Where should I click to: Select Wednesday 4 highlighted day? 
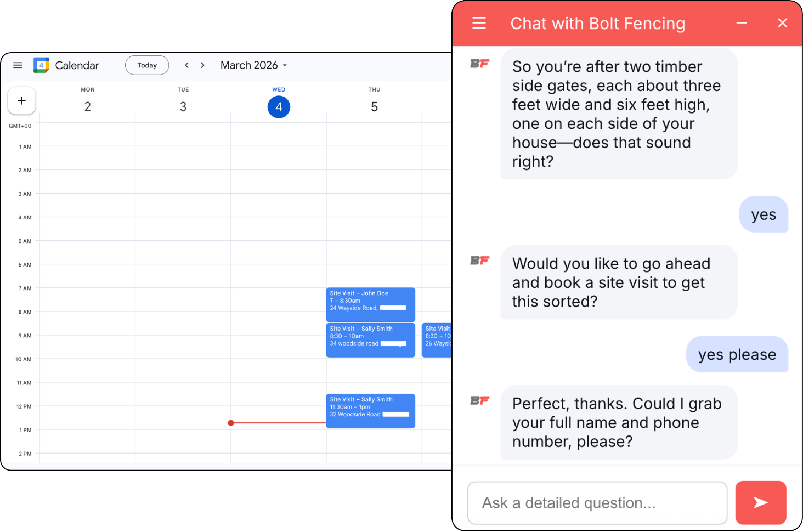[279, 106]
